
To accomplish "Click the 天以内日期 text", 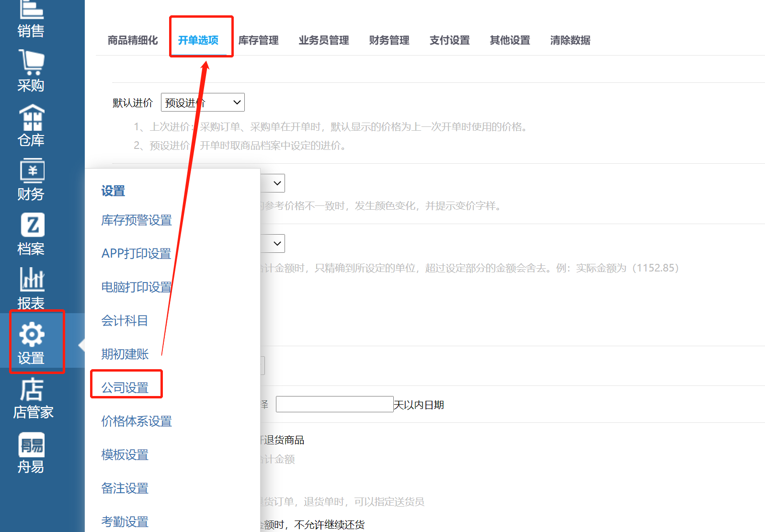I will pos(419,405).
